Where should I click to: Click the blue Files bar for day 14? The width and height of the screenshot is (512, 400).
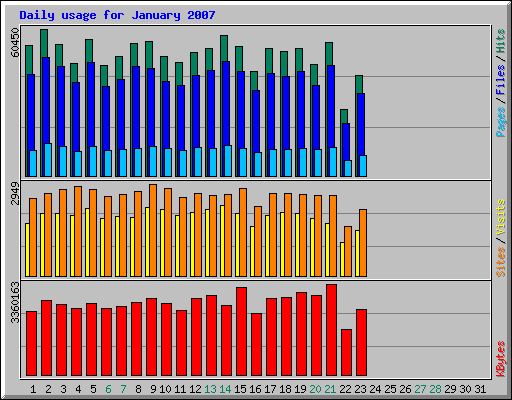click(226, 103)
